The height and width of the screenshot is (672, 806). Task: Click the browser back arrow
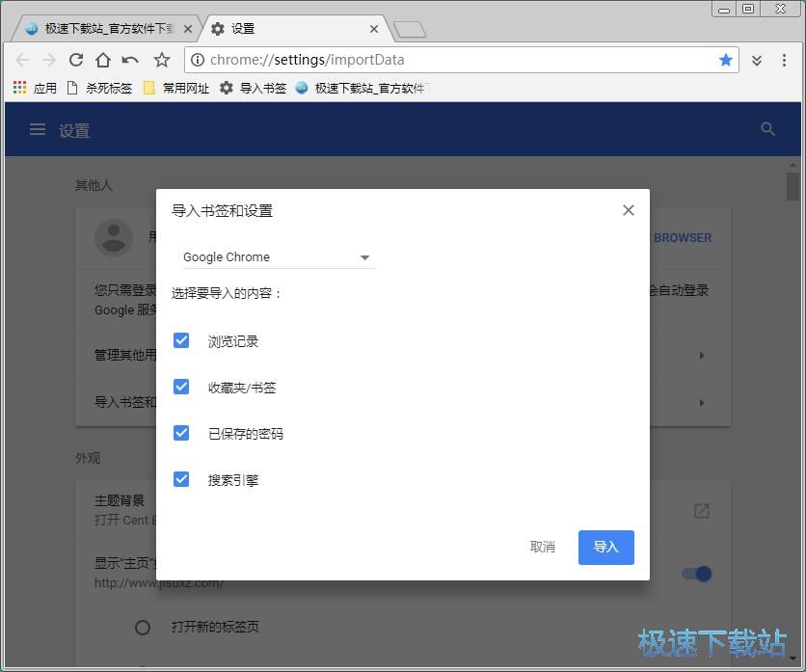pyautogui.click(x=22, y=60)
